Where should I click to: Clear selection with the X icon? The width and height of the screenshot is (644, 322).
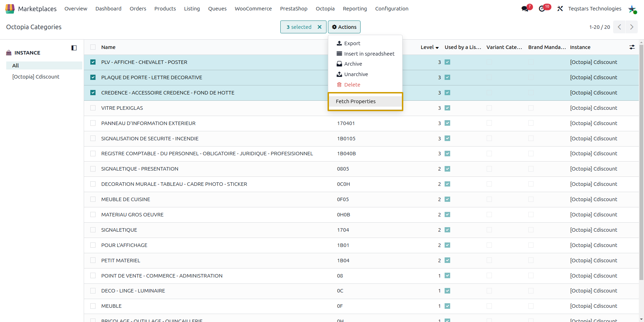[320, 27]
